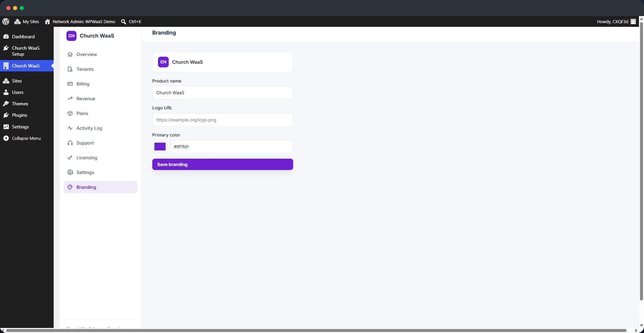644x333 pixels.
Task: Focus the Product name input field
Action: point(222,93)
